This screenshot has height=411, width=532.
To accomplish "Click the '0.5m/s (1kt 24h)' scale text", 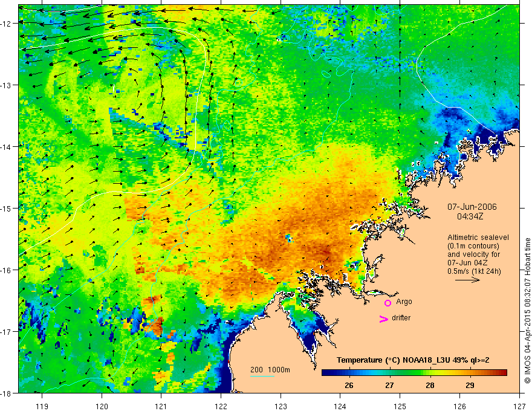I will click(x=474, y=271).
